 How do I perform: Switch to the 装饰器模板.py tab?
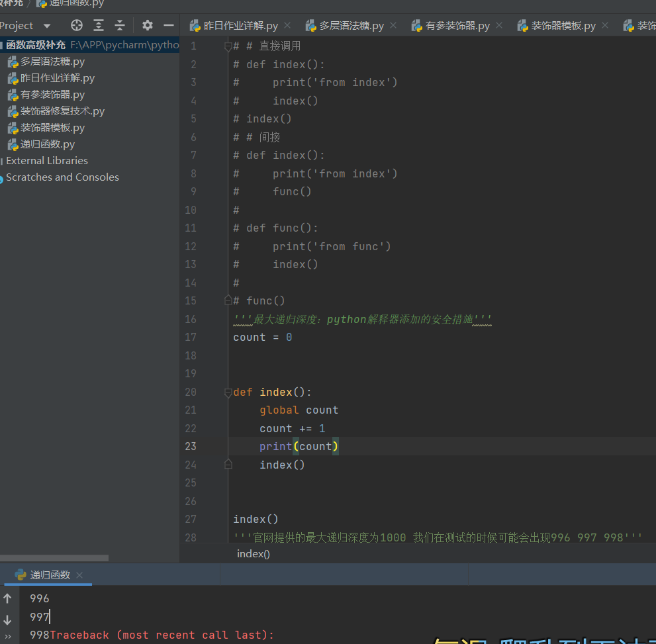563,26
